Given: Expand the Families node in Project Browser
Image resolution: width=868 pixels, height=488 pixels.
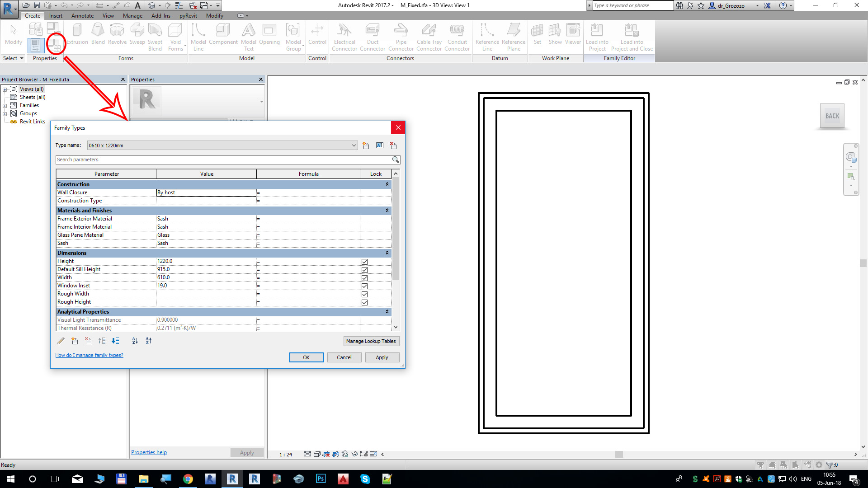Looking at the screenshot, I should tap(5, 106).
